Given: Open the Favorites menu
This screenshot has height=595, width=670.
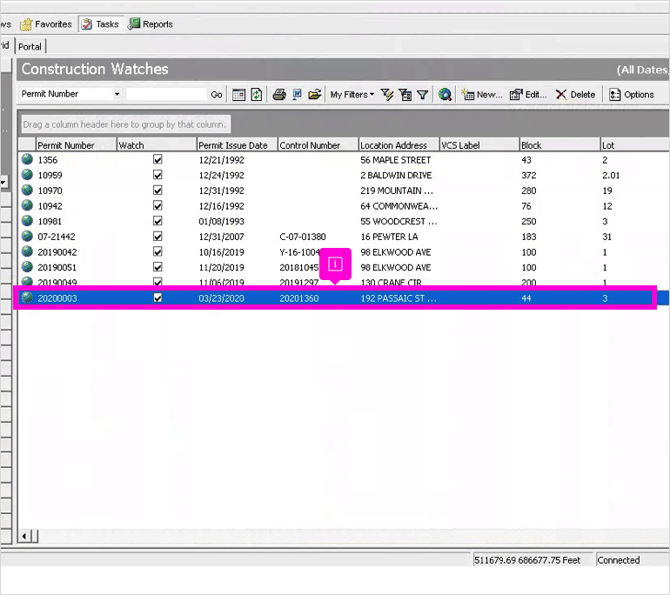Looking at the screenshot, I should tap(46, 24).
